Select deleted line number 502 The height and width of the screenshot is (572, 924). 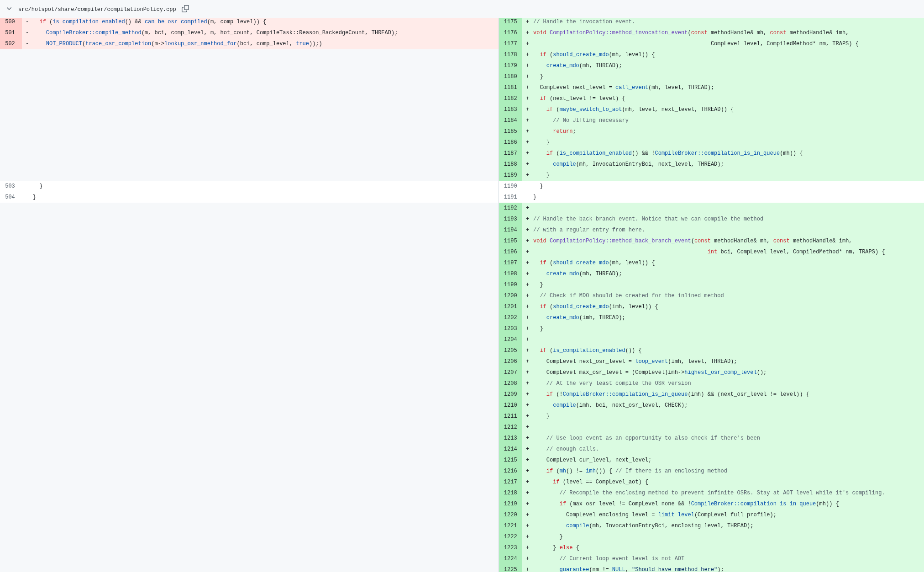click(10, 44)
